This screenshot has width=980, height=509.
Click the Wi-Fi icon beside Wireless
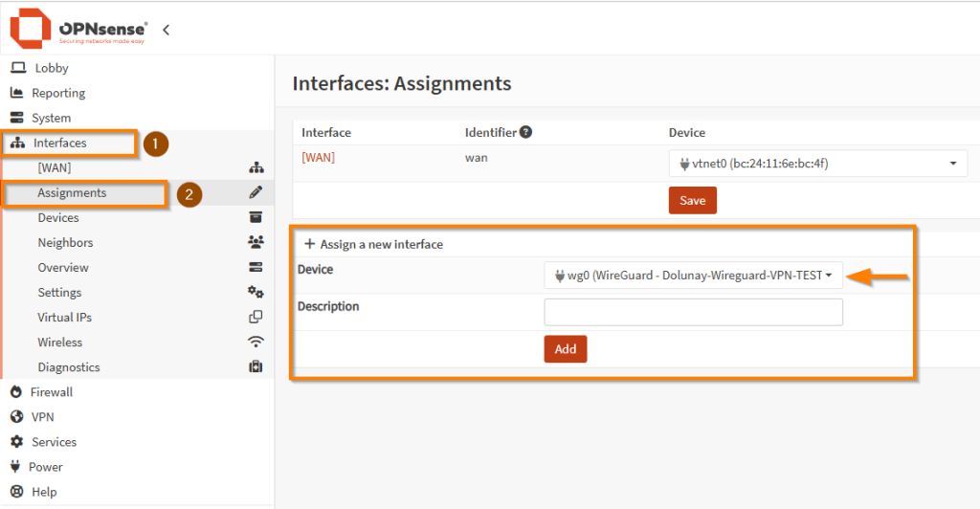[x=256, y=343]
